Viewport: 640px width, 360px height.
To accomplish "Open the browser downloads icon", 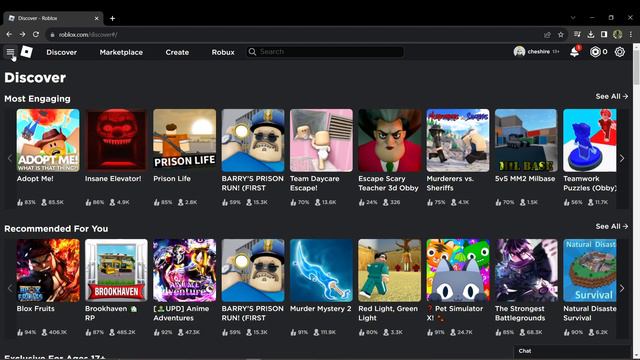I will click(591, 35).
